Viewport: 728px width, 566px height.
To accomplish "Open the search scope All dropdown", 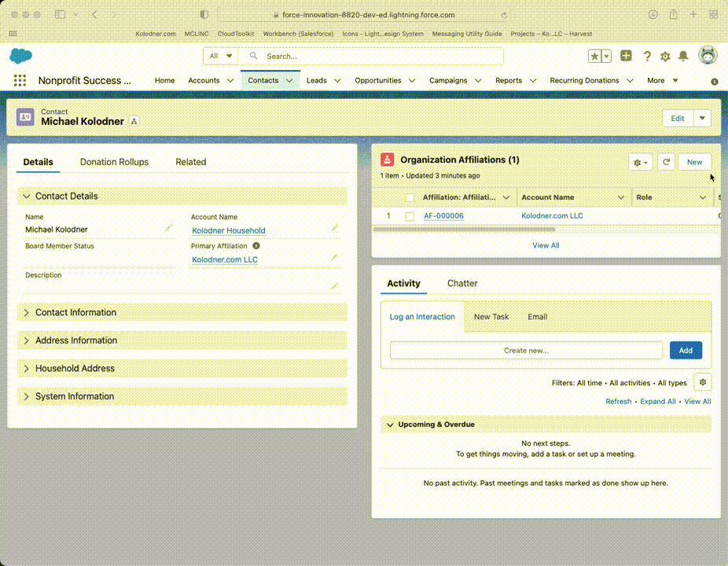I will point(221,56).
